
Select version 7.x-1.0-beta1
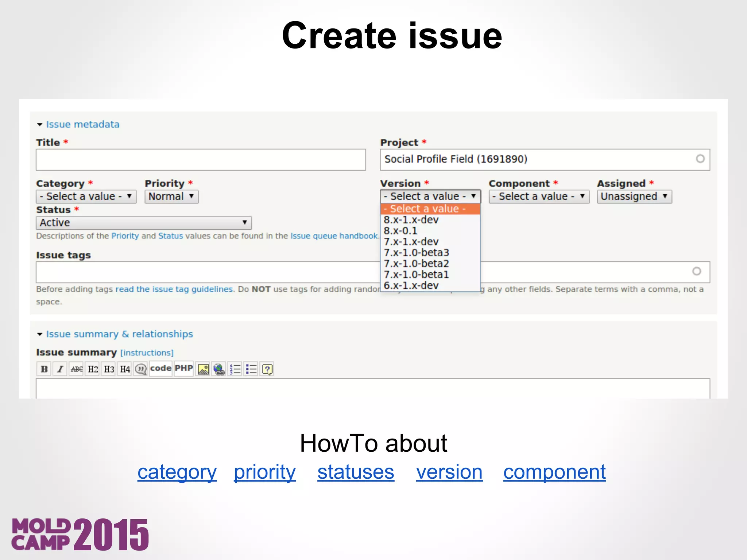click(430, 275)
